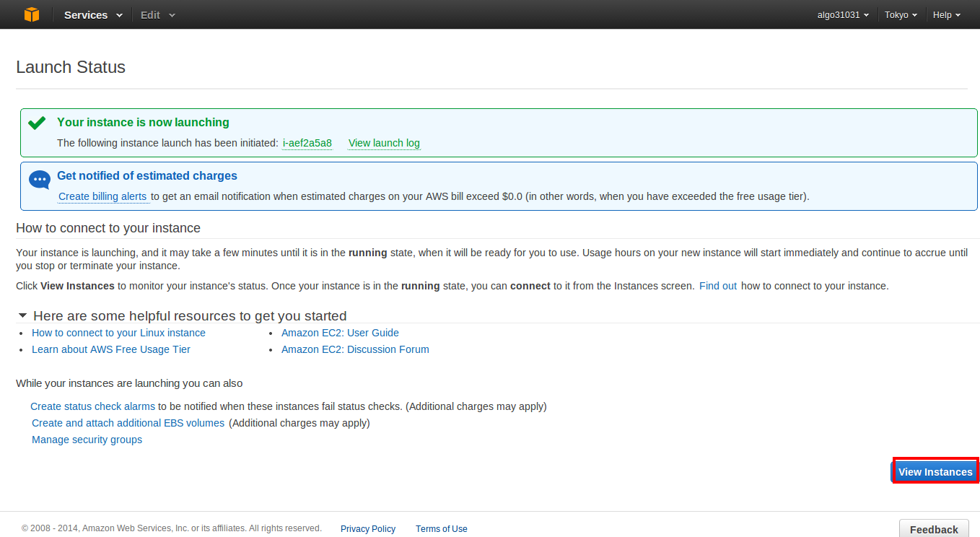Open the Tokyo region selector
Screen dimensions: 980x537
coord(901,15)
